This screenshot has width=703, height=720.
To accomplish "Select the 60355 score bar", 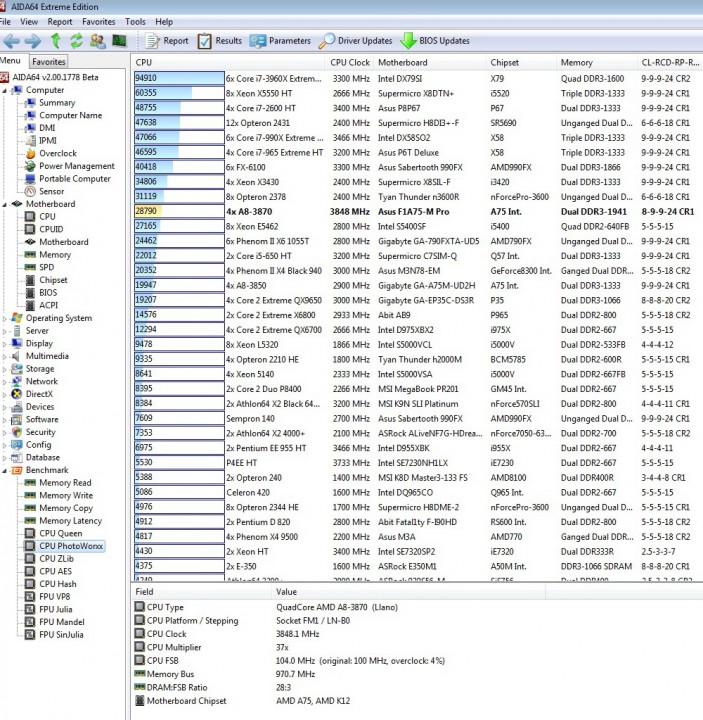I will 179,93.
